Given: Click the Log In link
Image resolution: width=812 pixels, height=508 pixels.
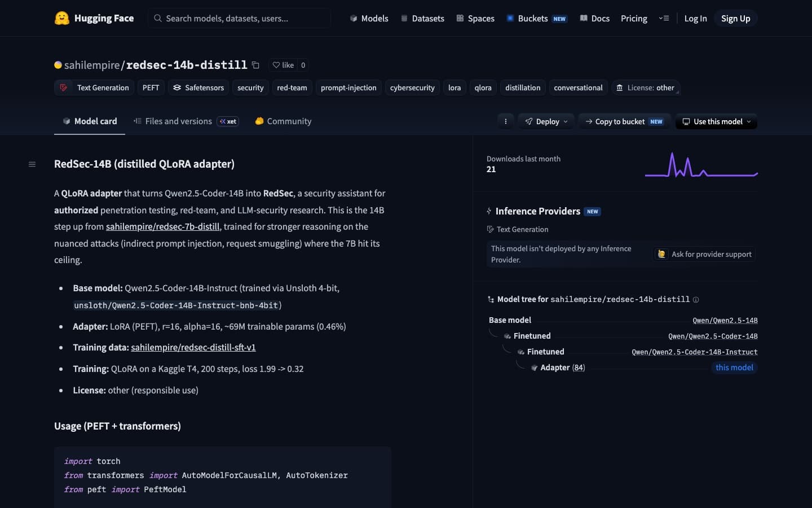Looking at the screenshot, I should pos(695,18).
